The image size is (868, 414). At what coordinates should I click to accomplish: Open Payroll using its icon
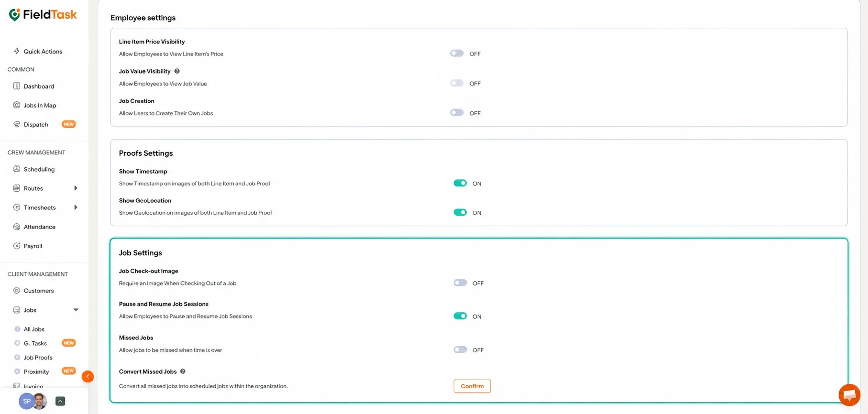[x=17, y=246]
